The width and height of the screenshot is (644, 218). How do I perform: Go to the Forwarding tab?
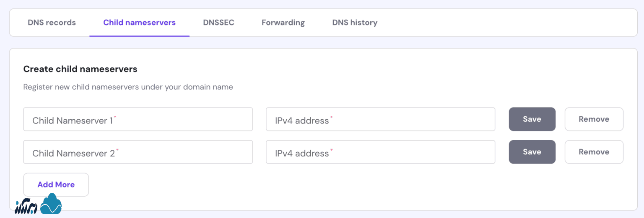tap(283, 23)
